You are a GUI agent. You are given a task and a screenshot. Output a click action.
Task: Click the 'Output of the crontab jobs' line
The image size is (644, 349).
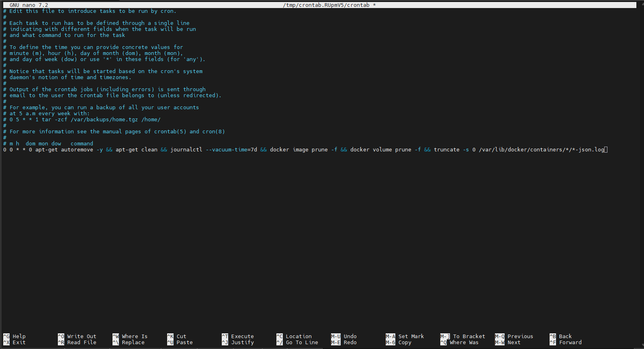point(104,90)
